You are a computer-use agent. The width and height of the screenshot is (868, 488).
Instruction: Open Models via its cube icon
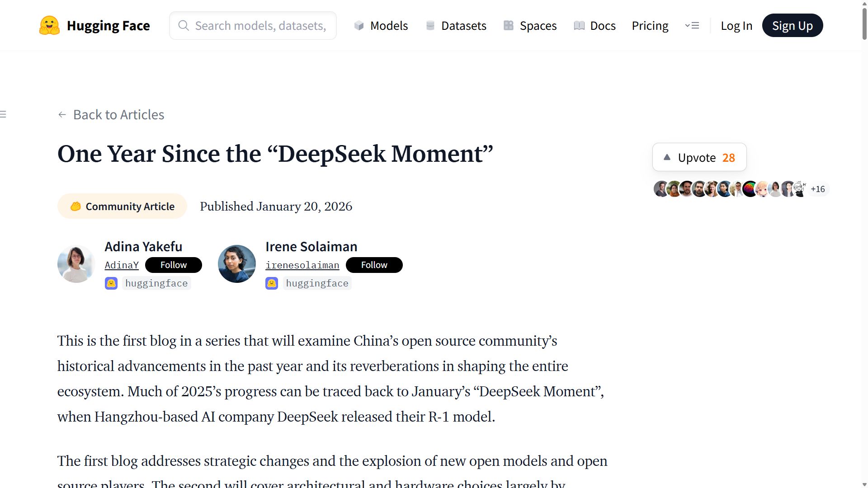click(359, 26)
